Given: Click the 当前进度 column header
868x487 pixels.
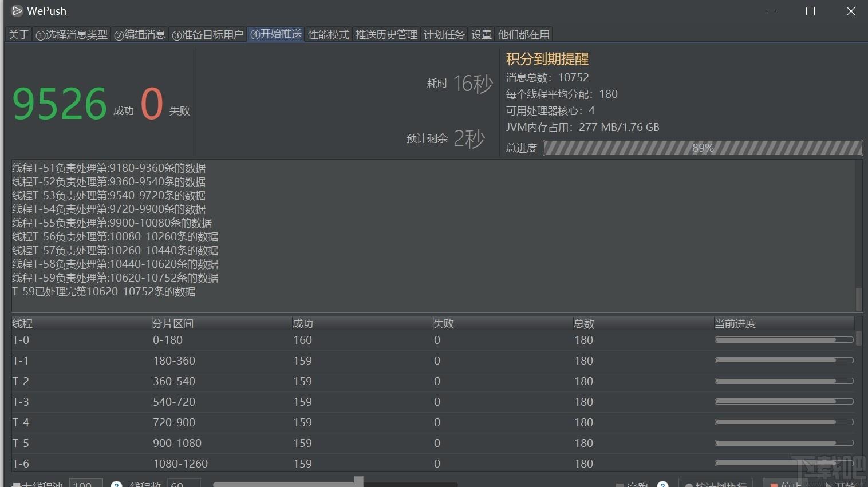Looking at the screenshot, I should (784, 323).
